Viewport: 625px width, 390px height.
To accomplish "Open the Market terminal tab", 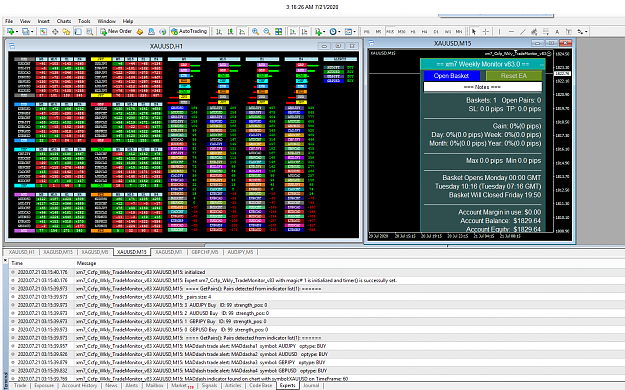I will point(181,386).
